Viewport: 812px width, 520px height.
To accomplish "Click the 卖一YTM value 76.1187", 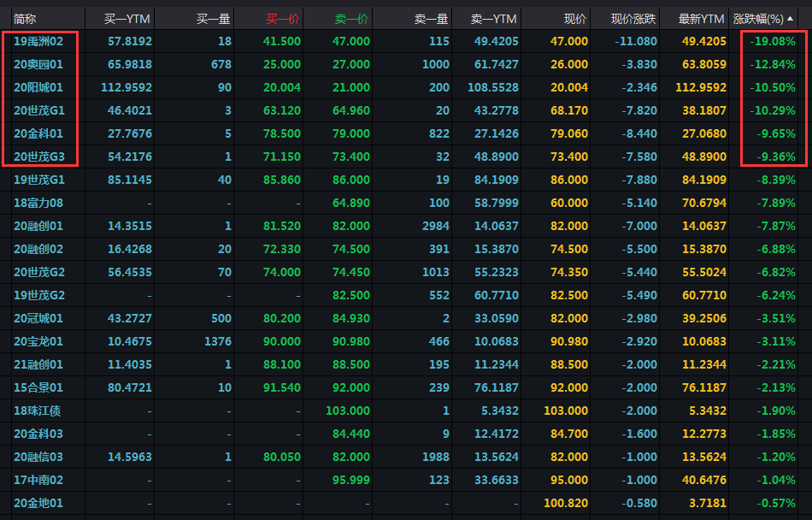I will tap(496, 387).
